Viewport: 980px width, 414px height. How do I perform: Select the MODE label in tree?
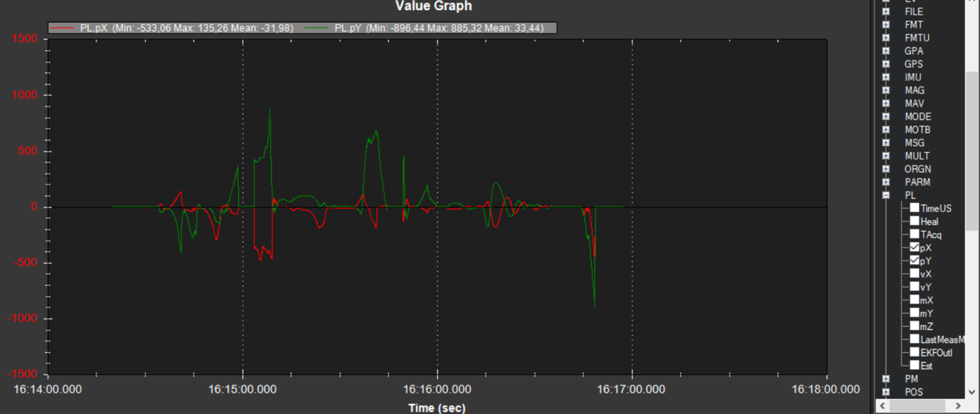(x=917, y=117)
